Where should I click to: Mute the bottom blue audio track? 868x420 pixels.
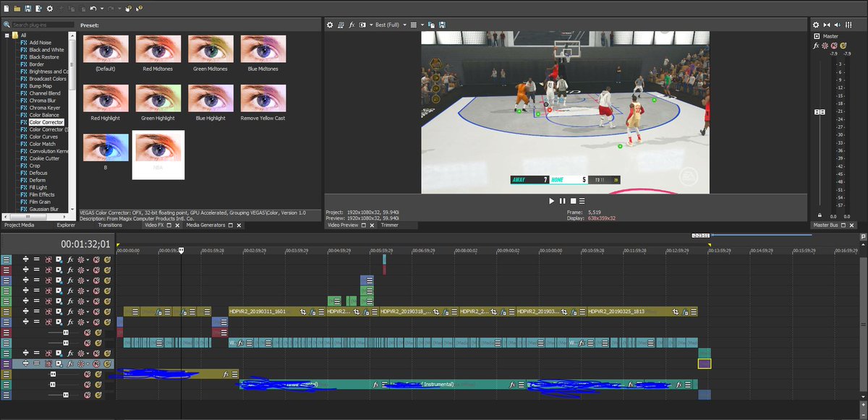point(88,395)
